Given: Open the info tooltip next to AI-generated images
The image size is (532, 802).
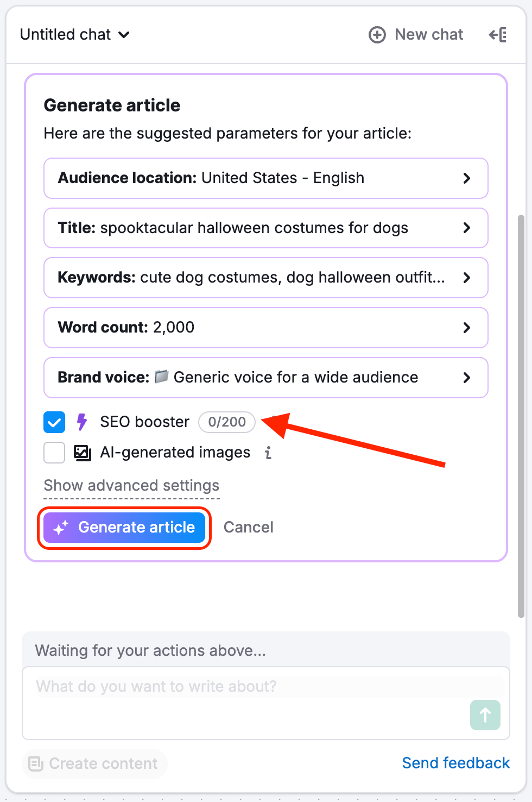Looking at the screenshot, I should [x=267, y=452].
